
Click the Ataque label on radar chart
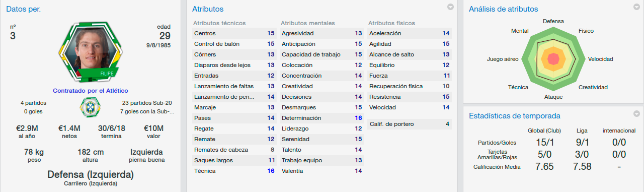point(553,97)
